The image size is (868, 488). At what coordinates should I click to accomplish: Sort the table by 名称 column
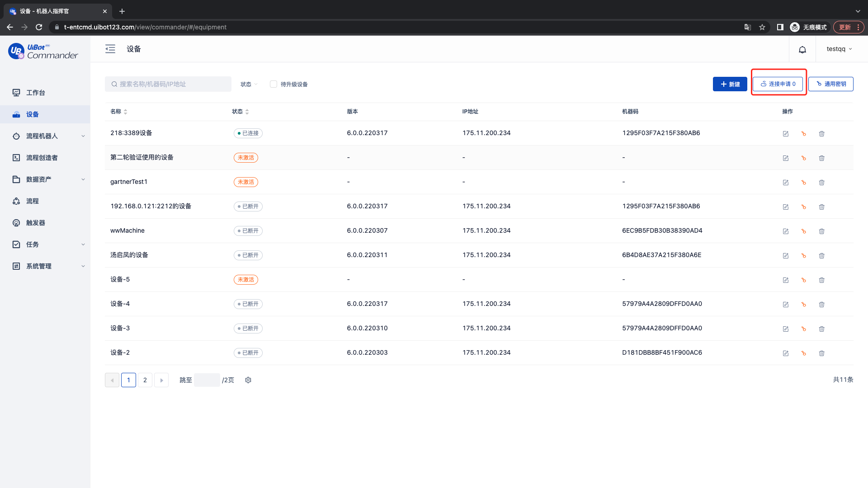[126, 112]
